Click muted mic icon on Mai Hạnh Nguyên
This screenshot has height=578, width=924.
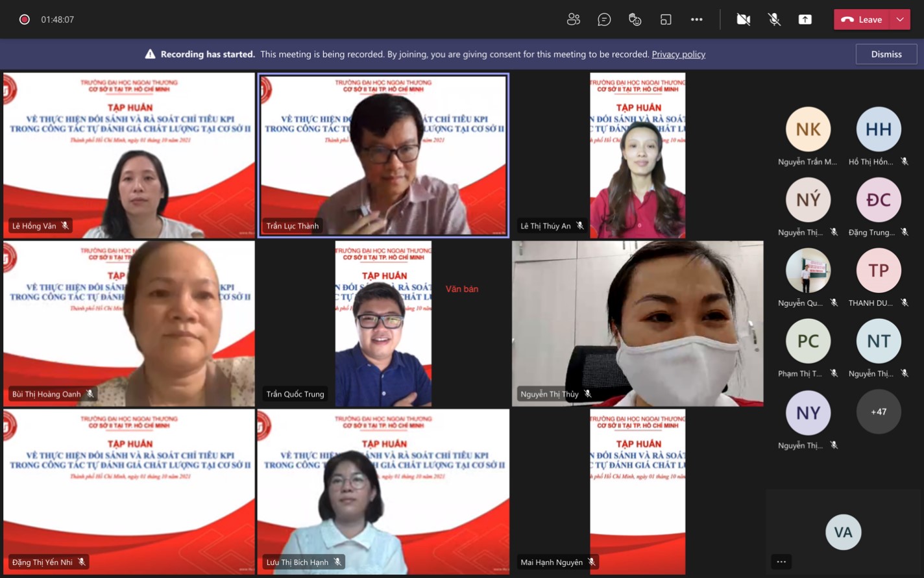coord(592,562)
